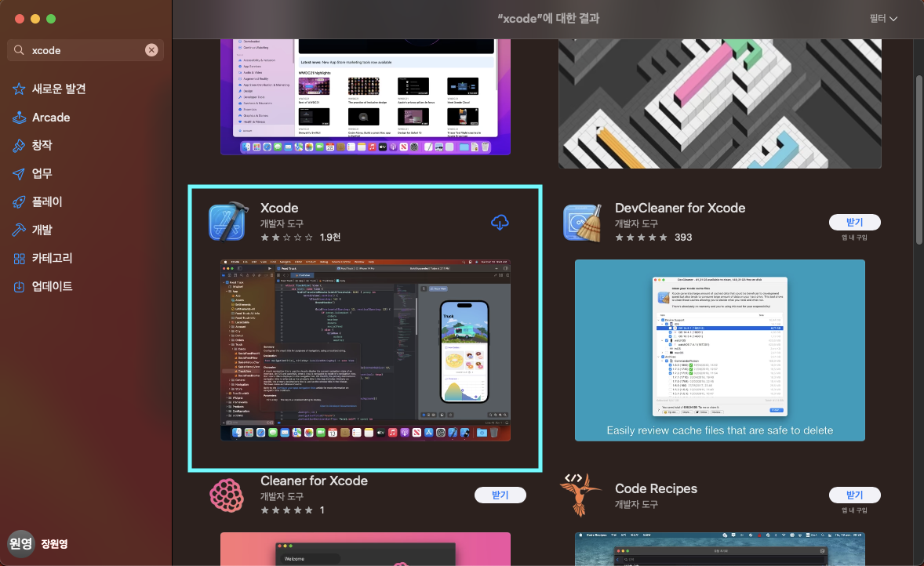924x566 pixels.
Task: Click the download icon next to 업데이트
Action: [19, 287]
